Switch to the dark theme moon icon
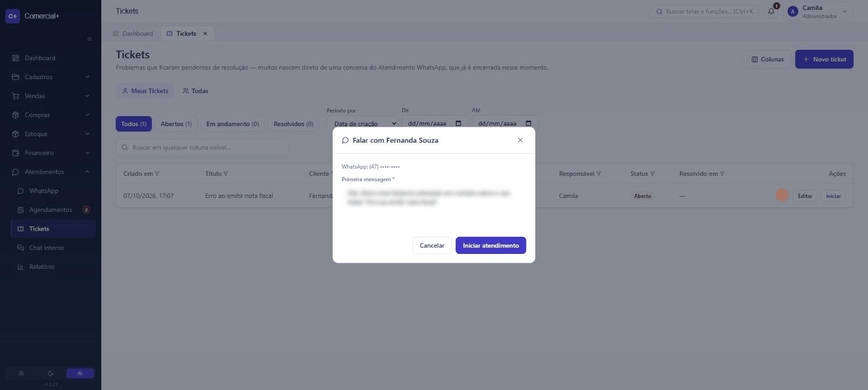The width and height of the screenshot is (868, 390). [x=50, y=373]
